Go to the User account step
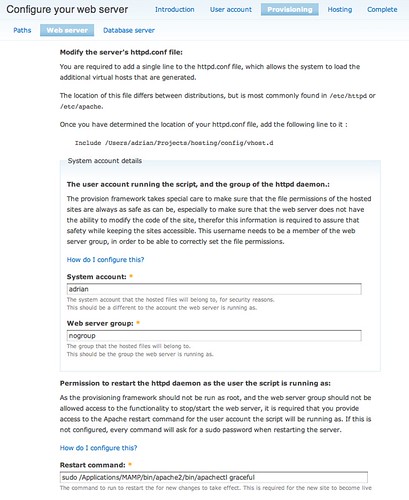This screenshot has height=500, width=409. (x=231, y=10)
